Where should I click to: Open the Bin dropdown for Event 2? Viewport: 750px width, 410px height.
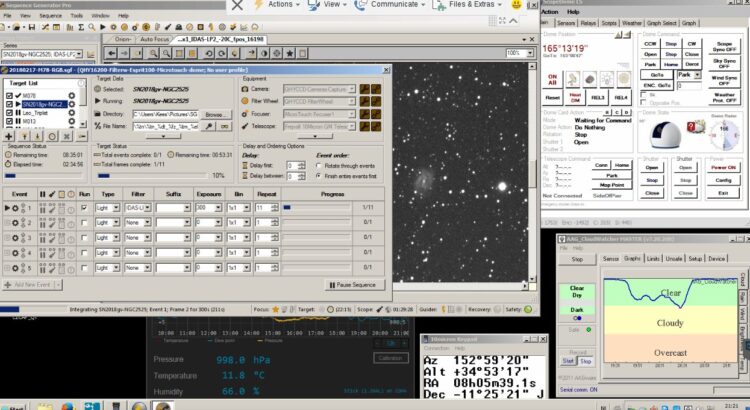click(x=246, y=223)
